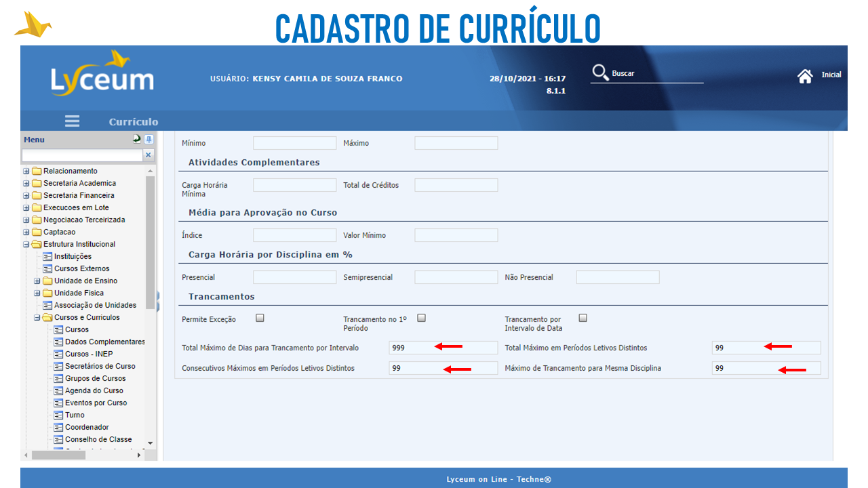Expand the Secretaria Academica node

[26, 184]
